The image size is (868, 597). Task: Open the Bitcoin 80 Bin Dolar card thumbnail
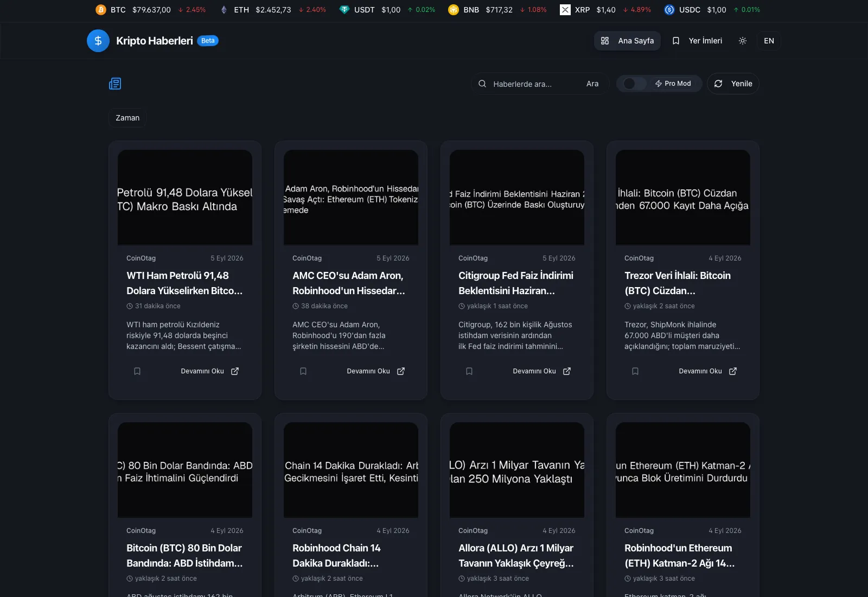coord(185,470)
